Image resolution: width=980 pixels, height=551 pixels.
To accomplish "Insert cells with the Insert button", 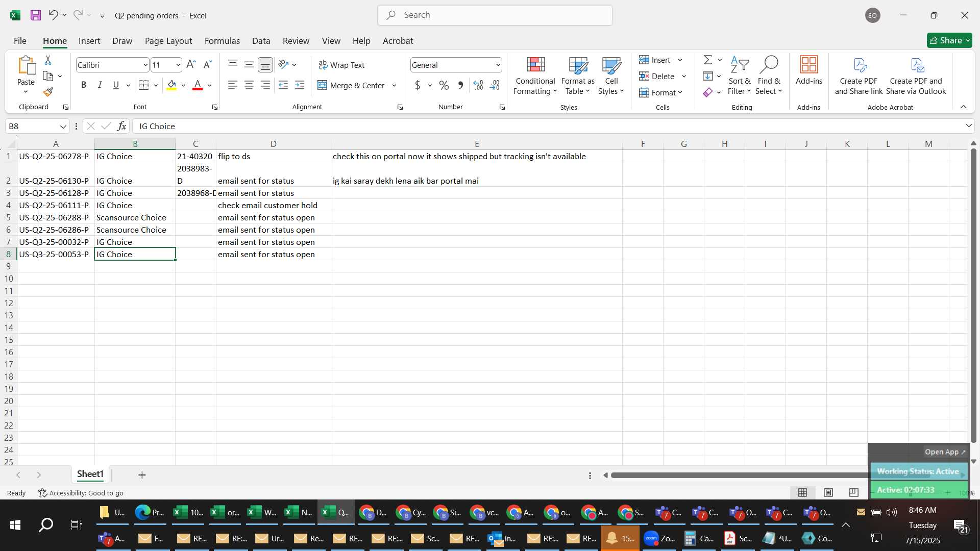I will (x=655, y=60).
